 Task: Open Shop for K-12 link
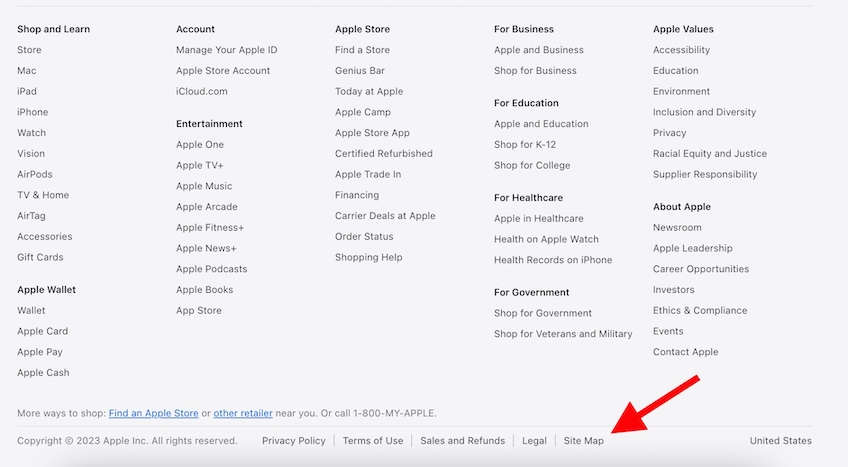click(x=525, y=145)
